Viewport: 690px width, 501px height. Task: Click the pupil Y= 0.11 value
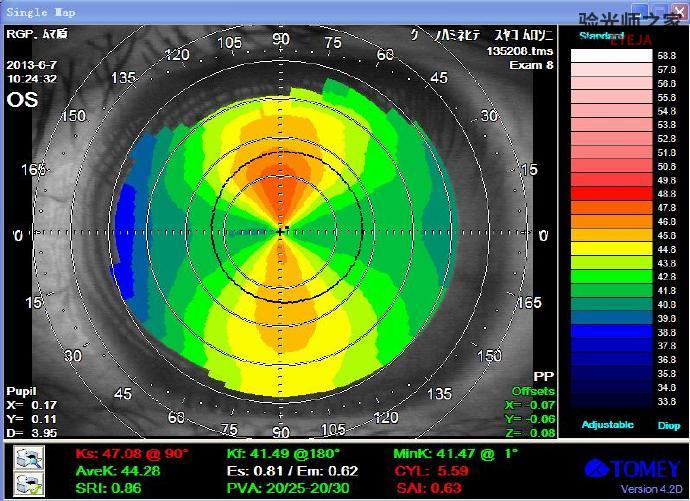31,419
